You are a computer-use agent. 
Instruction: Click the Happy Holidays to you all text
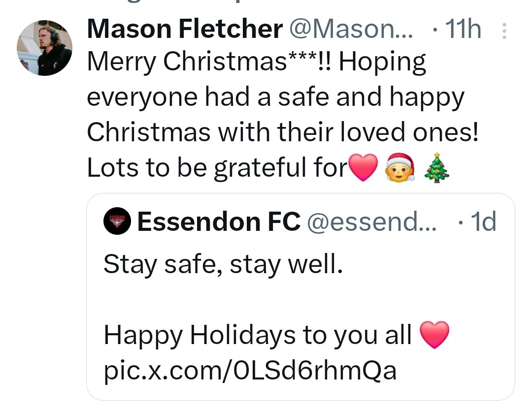pyautogui.click(x=258, y=335)
